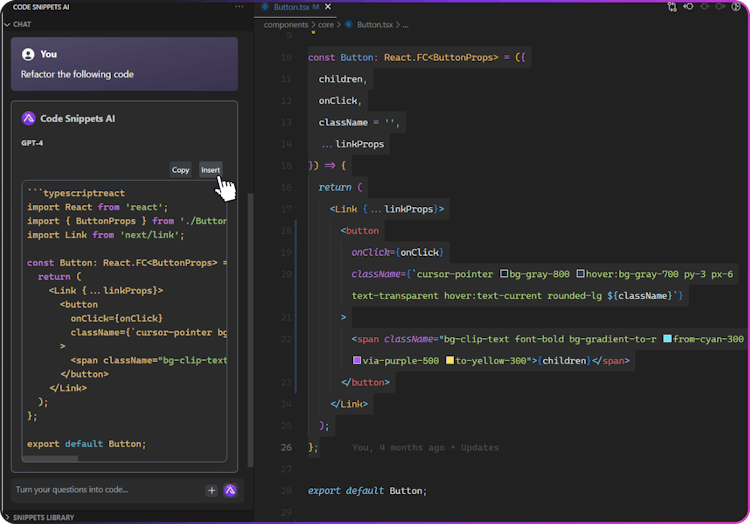Click the purple color swatch before via-purple-500
The image size is (750, 524).
pos(357,360)
